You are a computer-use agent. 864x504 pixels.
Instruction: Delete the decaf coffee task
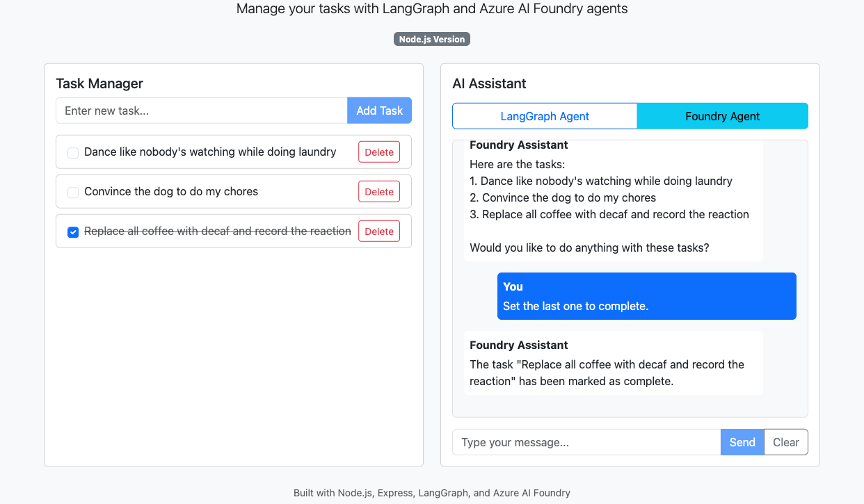click(378, 231)
